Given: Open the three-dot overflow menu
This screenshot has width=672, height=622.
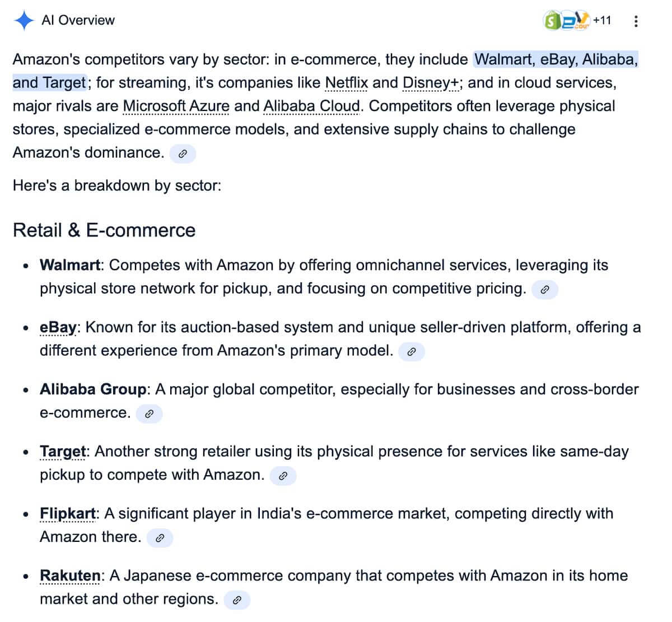Looking at the screenshot, I should pyautogui.click(x=636, y=21).
